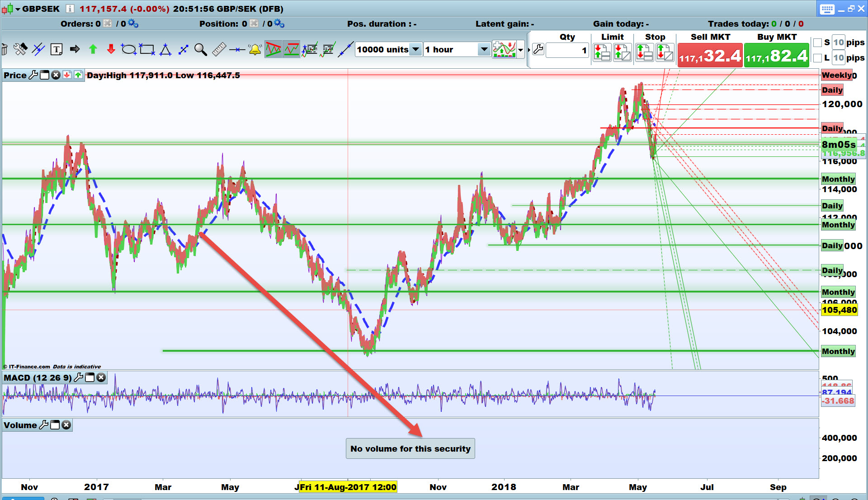Screen dimensions: 868x500
Task: Select the red down arrow drawing tool
Action: (x=111, y=49)
